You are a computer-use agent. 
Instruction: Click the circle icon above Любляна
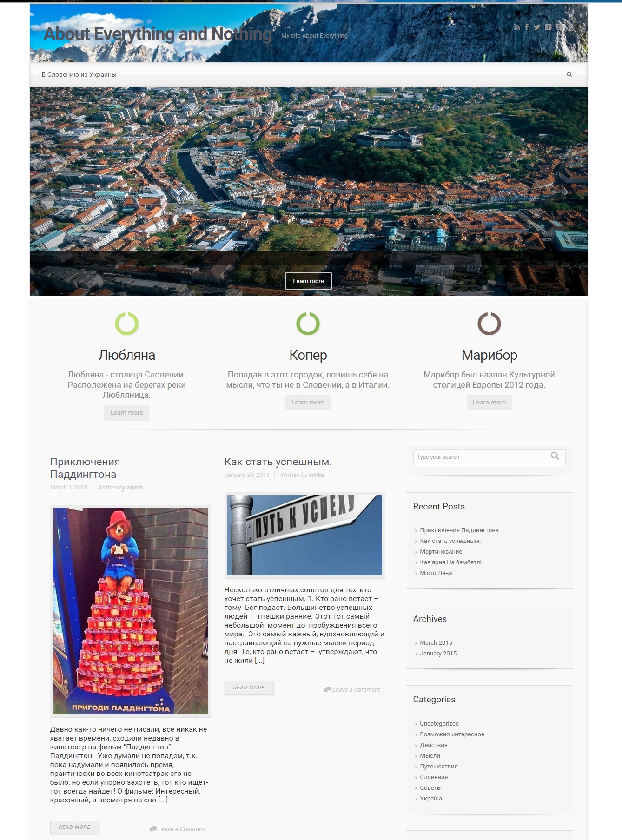point(127,324)
